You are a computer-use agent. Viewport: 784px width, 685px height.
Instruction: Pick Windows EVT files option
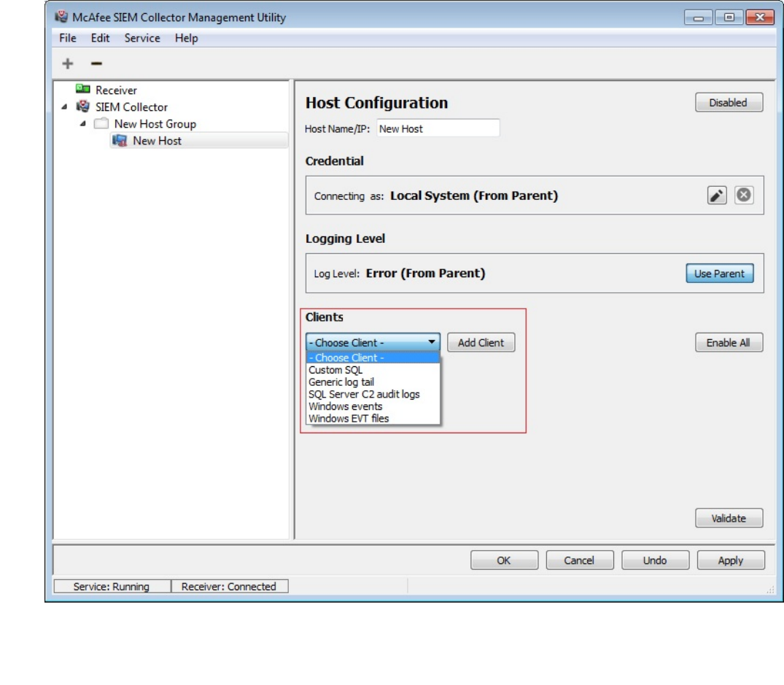click(373, 419)
